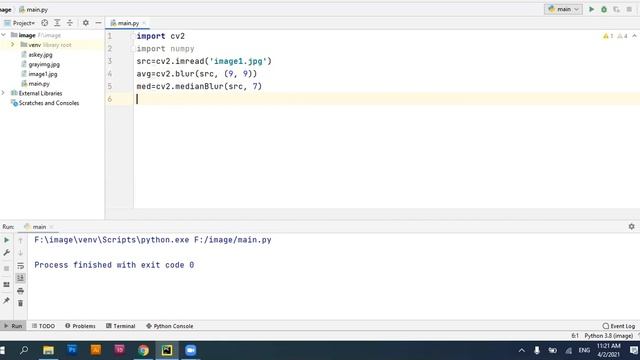
Task: Click the medianBlur line of code
Action: [199, 86]
